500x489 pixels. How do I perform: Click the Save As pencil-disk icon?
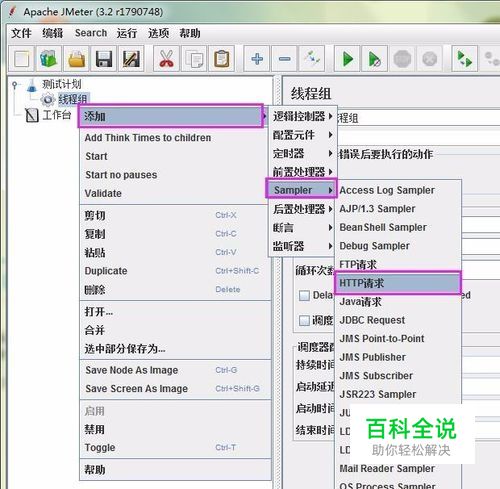tap(131, 59)
